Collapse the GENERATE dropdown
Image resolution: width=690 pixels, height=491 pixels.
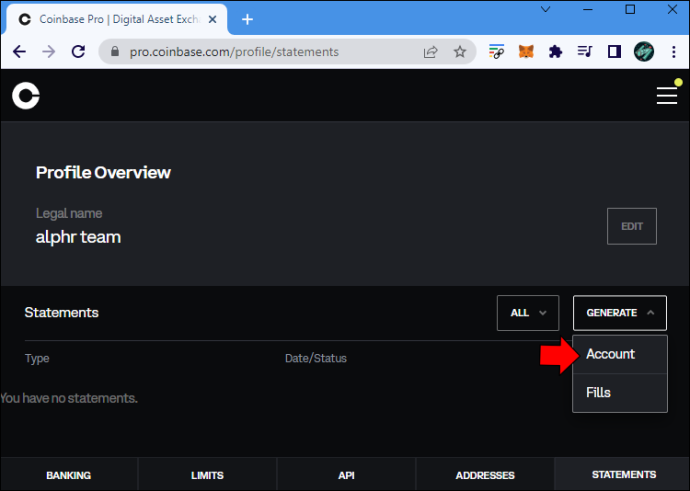(x=620, y=313)
